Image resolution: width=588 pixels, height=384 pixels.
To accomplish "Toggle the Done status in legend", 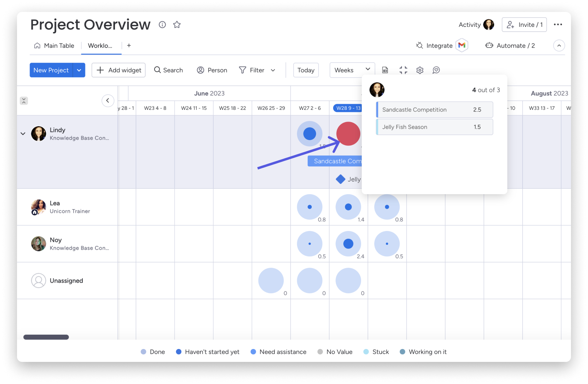I will tap(153, 352).
